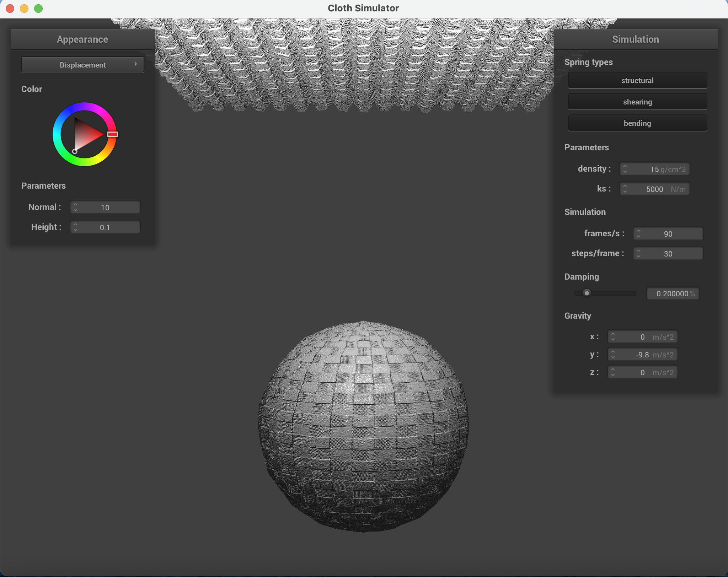Click the Damping slider knob
Screen dimensions: 728x577
click(x=587, y=293)
